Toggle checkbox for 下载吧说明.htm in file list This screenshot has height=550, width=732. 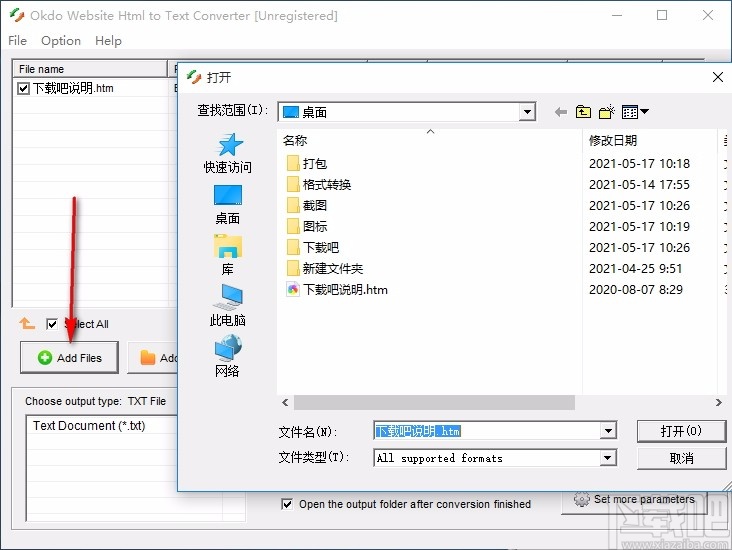click(x=23, y=88)
